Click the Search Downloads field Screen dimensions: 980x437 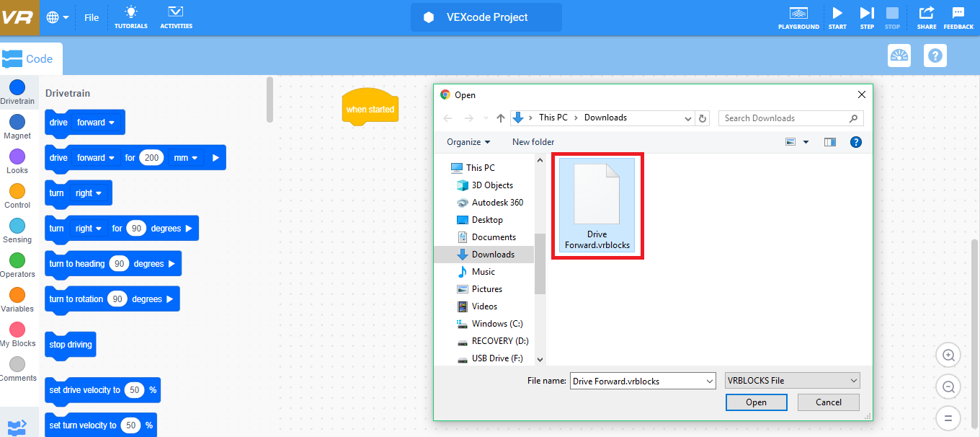[791, 118]
